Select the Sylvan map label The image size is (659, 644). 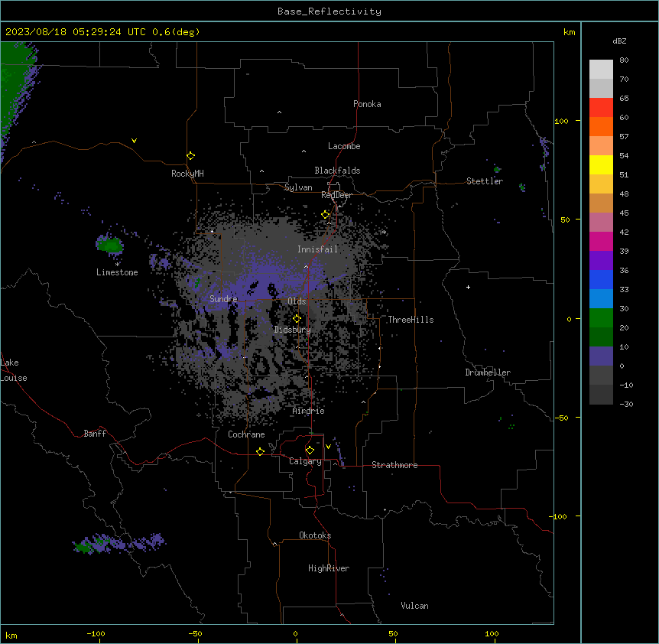[298, 187]
